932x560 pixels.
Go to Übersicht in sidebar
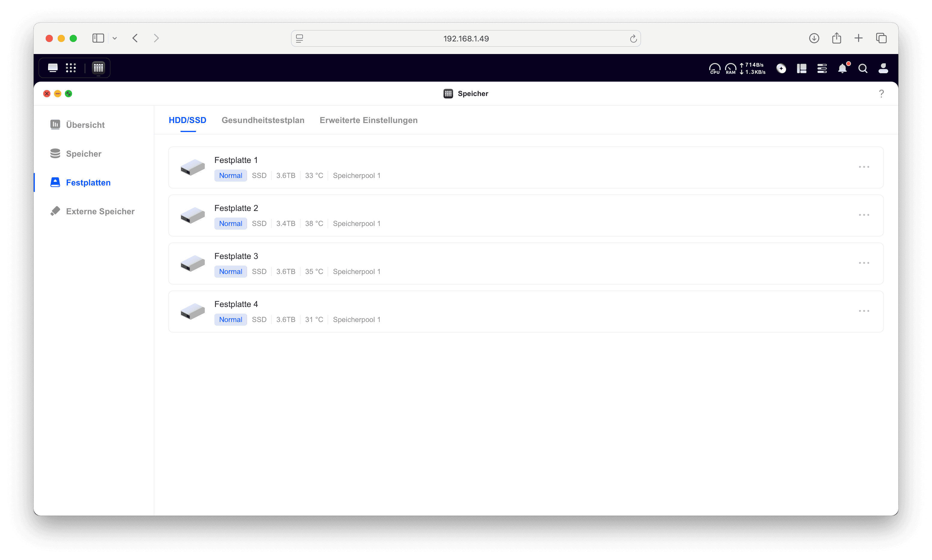tap(85, 125)
